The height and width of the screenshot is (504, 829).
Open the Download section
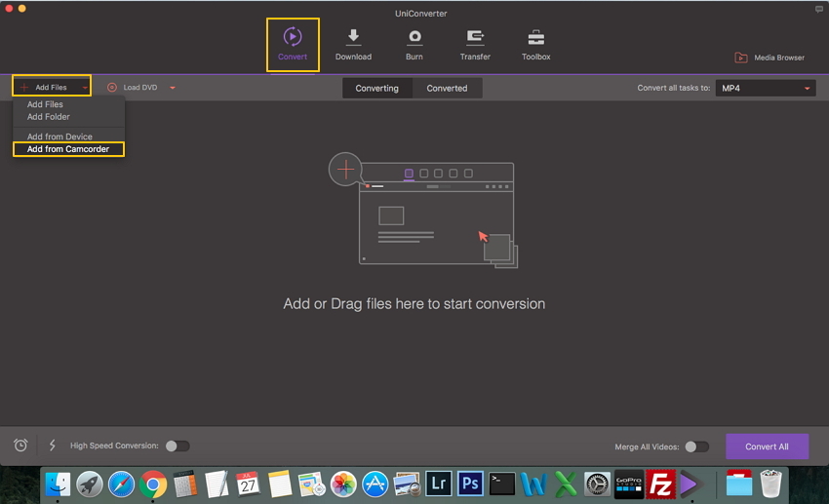coord(353,45)
